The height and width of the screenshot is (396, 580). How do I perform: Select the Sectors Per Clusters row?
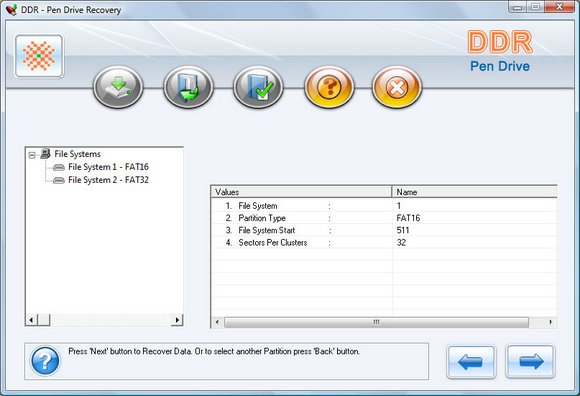pos(384,243)
